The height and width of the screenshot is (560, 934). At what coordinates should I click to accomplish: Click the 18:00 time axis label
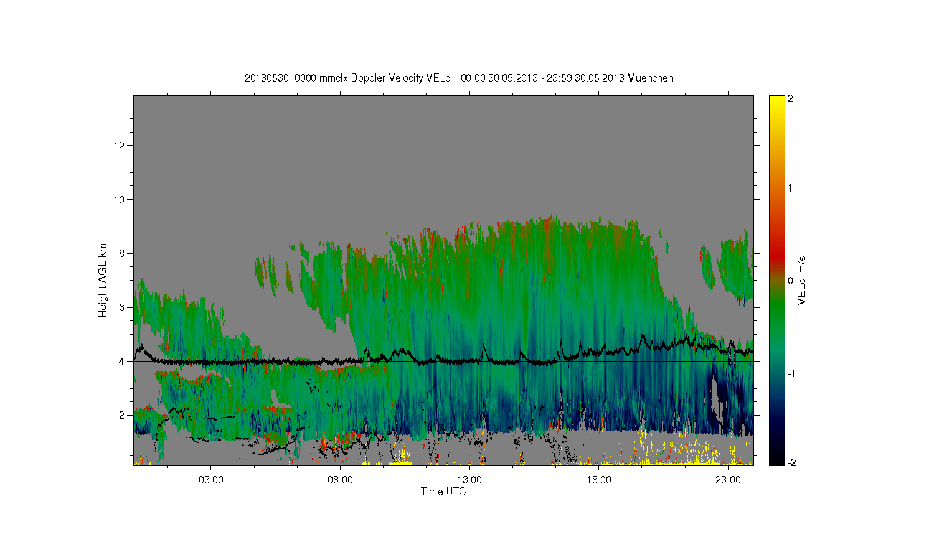click(598, 480)
